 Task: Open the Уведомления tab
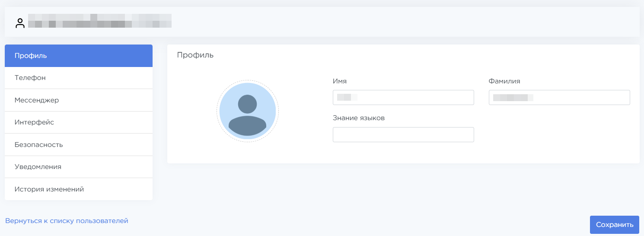point(78,167)
